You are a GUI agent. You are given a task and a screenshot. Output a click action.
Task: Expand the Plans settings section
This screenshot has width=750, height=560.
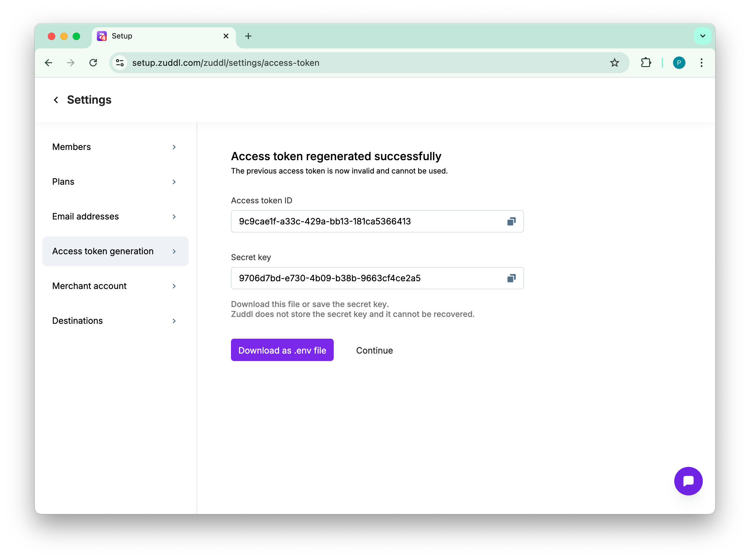[115, 182]
